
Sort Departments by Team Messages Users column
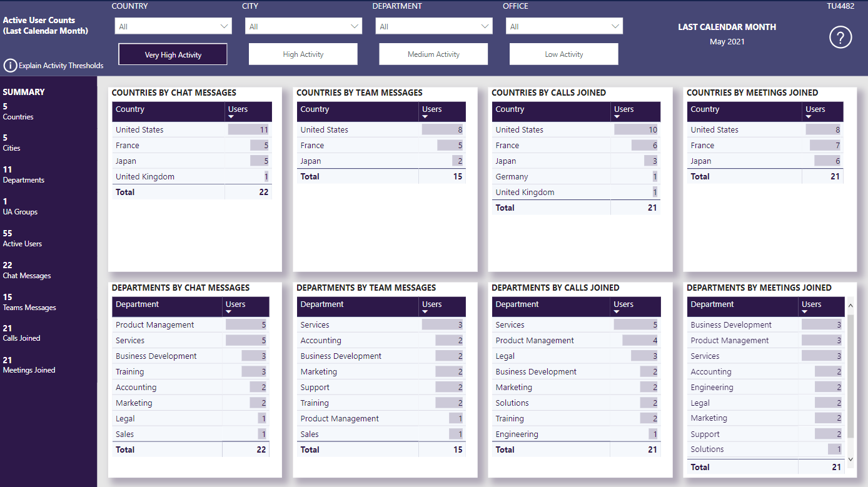[x=442, y=306]
